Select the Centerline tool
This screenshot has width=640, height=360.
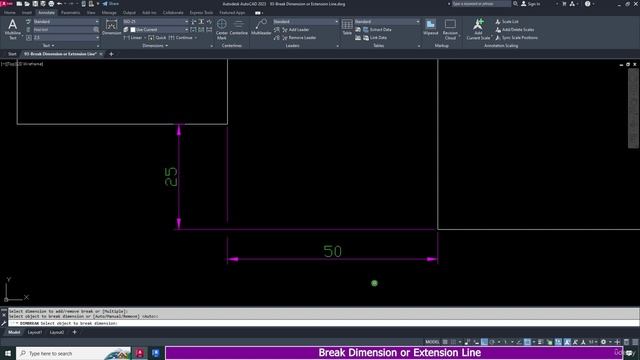click(x=238, y=28)
